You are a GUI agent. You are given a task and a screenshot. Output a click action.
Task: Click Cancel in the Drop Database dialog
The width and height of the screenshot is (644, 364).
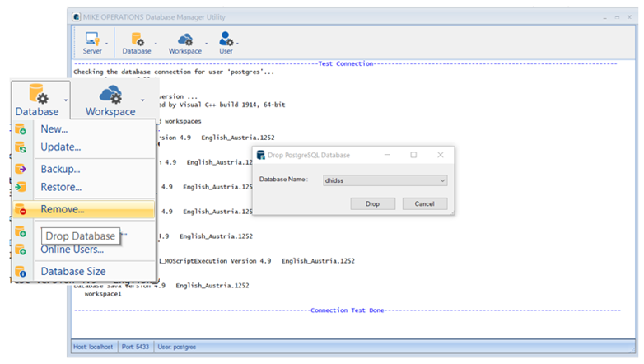[x=424, y=203]
